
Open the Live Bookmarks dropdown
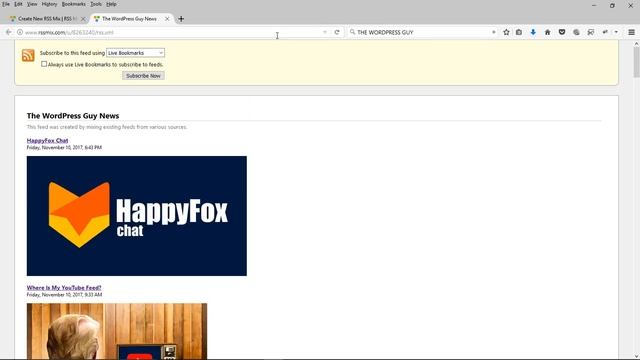click(x=135, y=53)
